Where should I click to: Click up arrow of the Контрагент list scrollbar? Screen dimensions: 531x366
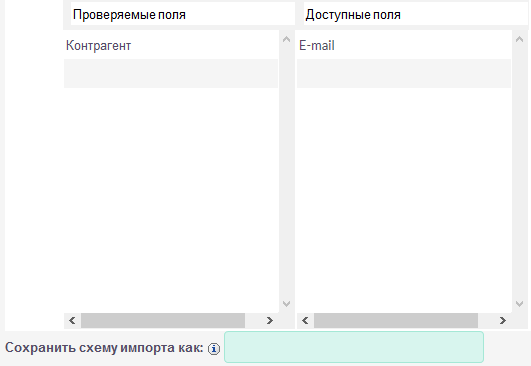point(286,39)
